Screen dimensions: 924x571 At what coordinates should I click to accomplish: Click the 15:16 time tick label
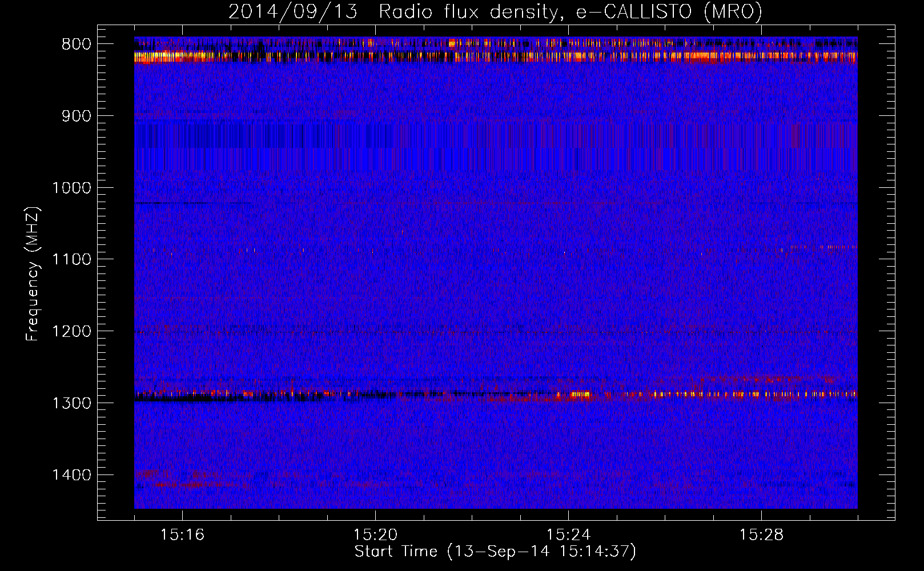(182, 535)
